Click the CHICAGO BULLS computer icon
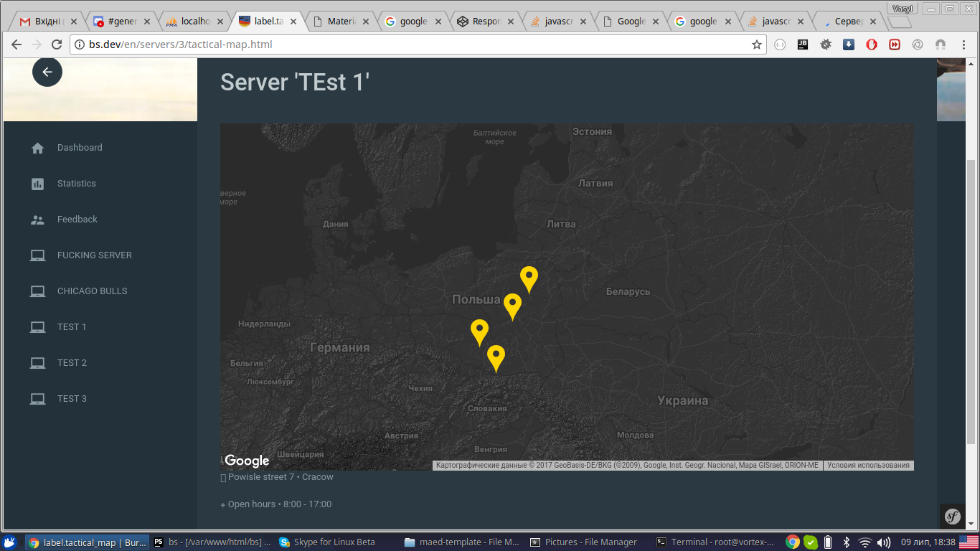The height and width of the screenshot is (551, 980). [x=38, y=291]
